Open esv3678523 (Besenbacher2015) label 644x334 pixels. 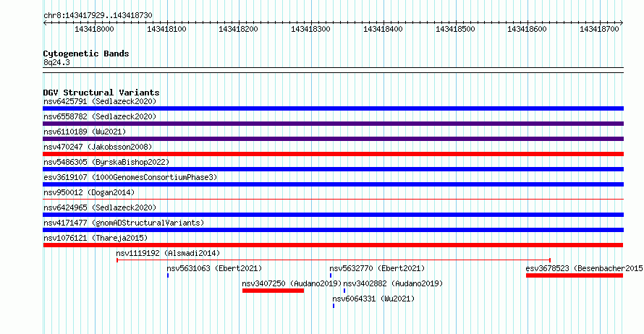click(x=585, y=268)
